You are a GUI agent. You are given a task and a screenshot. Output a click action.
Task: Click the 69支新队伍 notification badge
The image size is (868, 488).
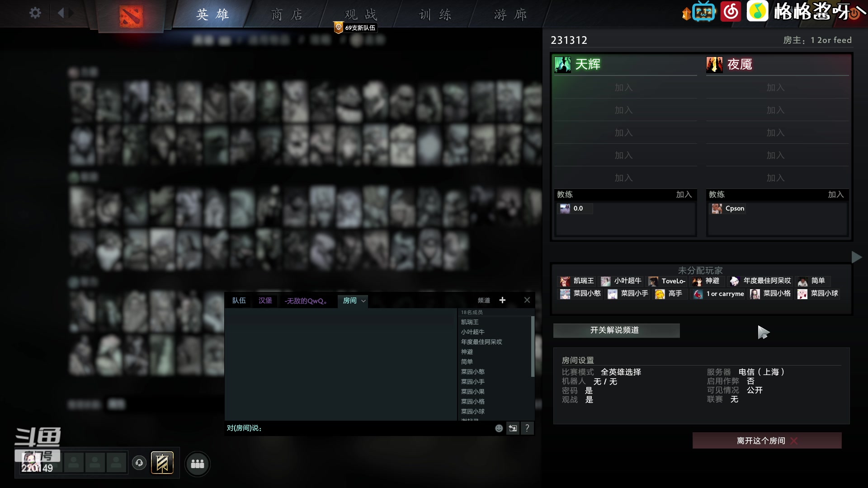tap(355, 28)
